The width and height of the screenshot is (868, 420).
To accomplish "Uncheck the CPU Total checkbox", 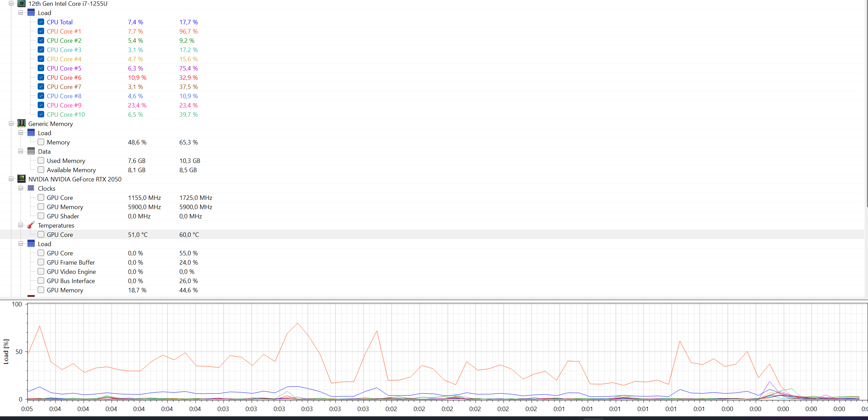I will click(41, 22).
